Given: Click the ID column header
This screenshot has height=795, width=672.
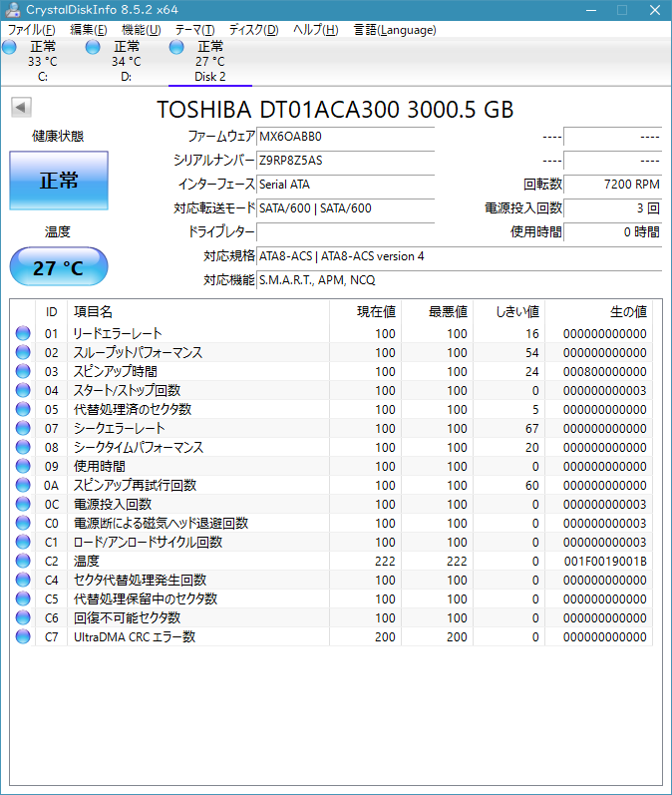Looking at the screenshot, I should coord(51,312).
